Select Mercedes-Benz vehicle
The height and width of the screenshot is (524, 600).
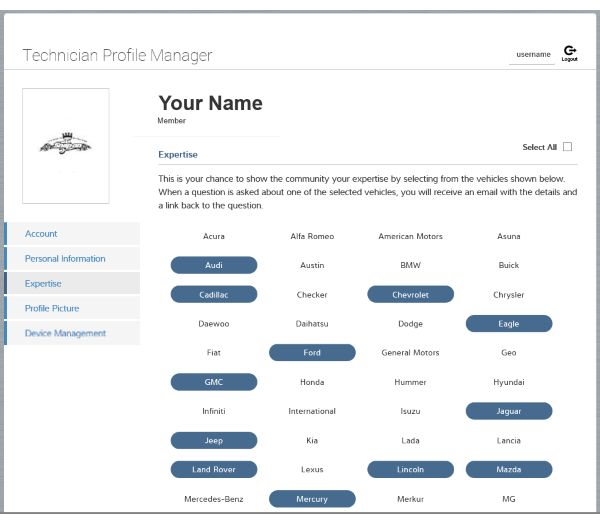point(214,499)
